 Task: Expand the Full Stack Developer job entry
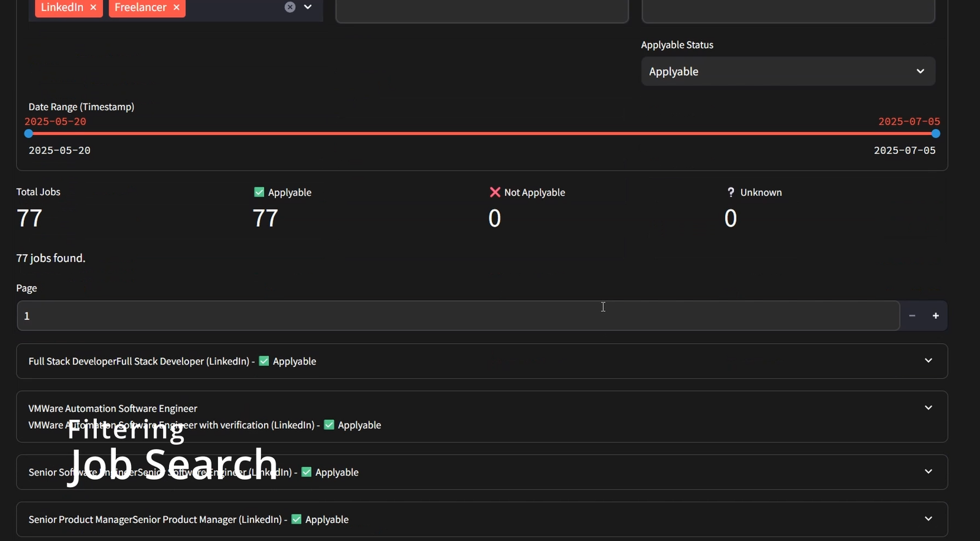928,361
